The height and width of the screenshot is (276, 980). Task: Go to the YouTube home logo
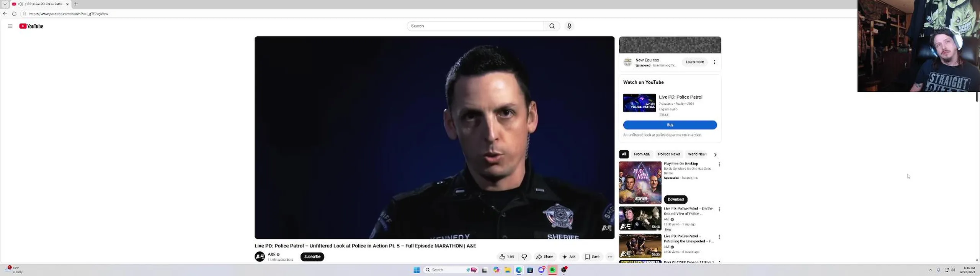pos(31,26)
